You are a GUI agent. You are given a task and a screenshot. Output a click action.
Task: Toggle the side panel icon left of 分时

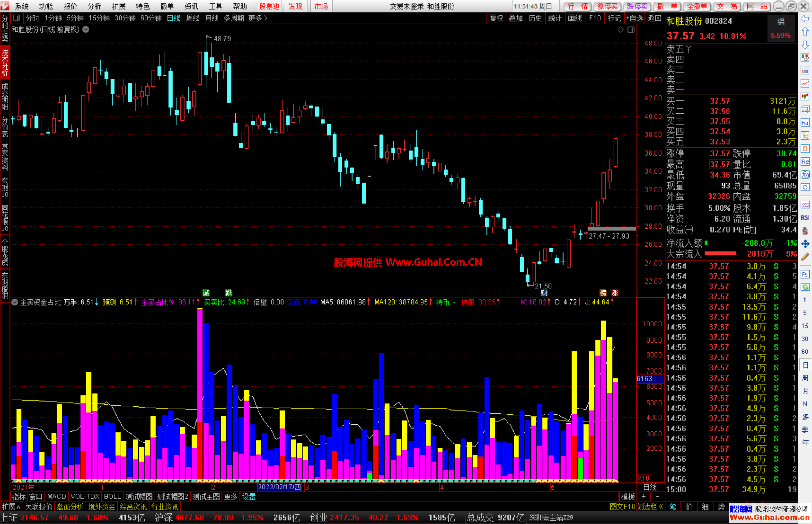(x=17, y=18)
